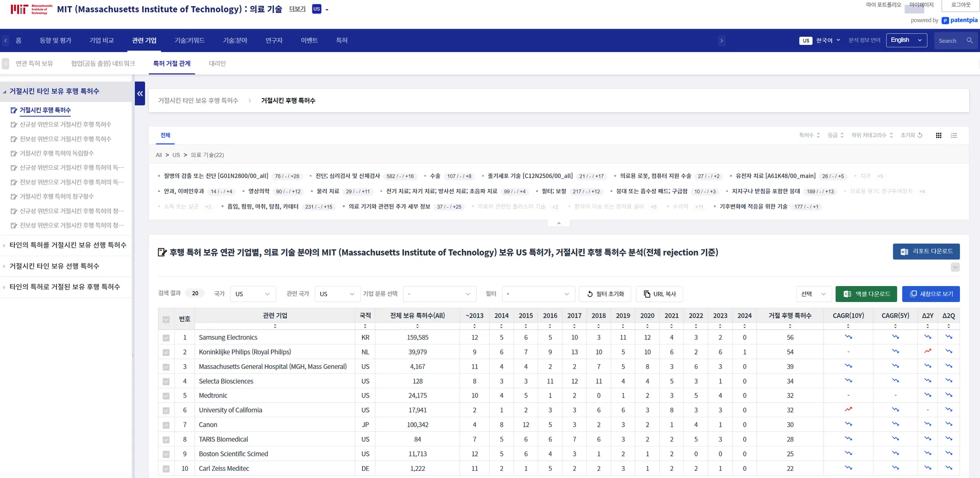Screen dimensions: 980x478
Task: Click 리포트 다운로드 button
Action: tap(926, 252)
